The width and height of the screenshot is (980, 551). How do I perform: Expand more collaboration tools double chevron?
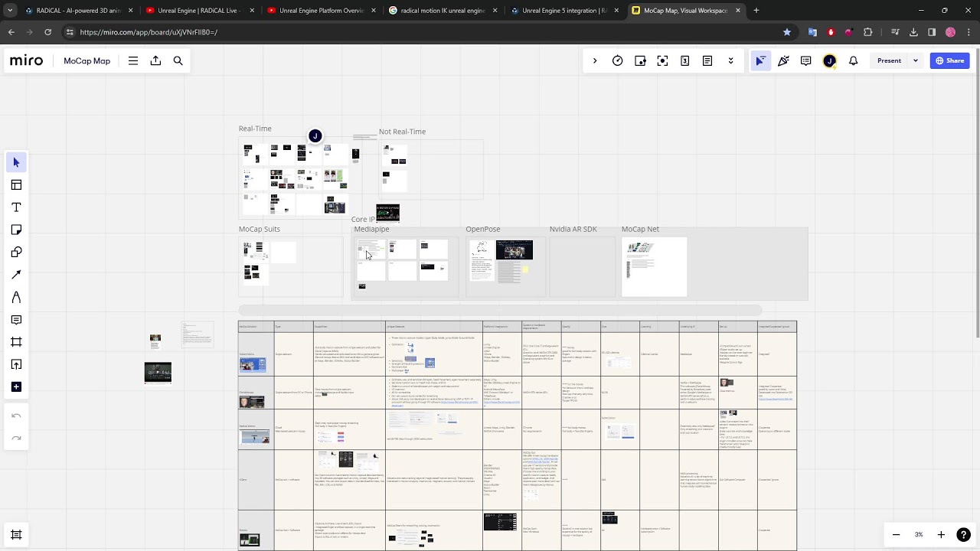tap(730, 60)
